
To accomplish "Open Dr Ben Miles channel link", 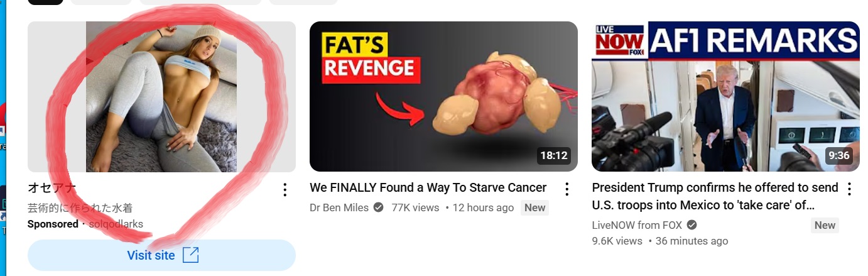I will click(339, 207).
